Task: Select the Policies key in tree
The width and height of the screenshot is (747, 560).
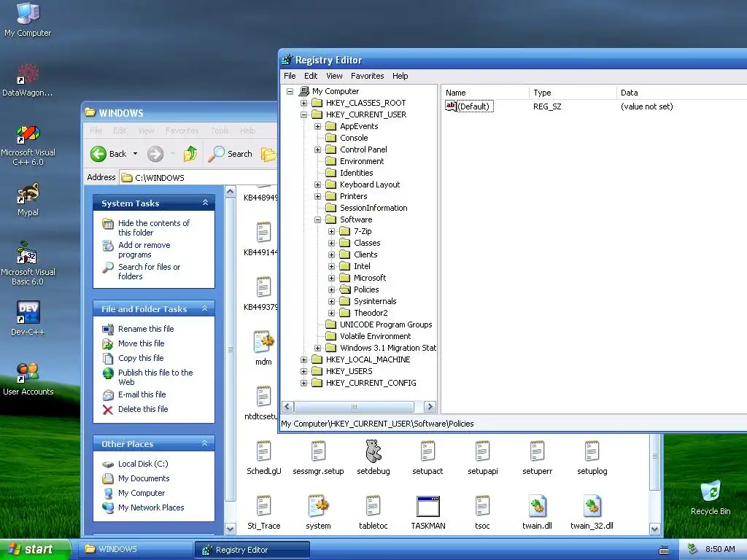Action: 366,289
